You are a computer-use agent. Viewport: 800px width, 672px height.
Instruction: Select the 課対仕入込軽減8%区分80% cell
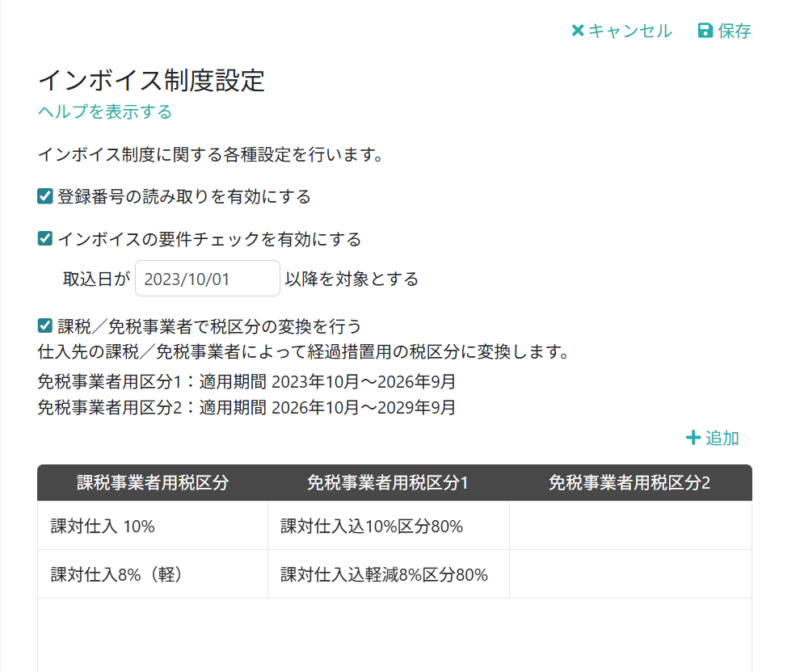coord(388,575)
